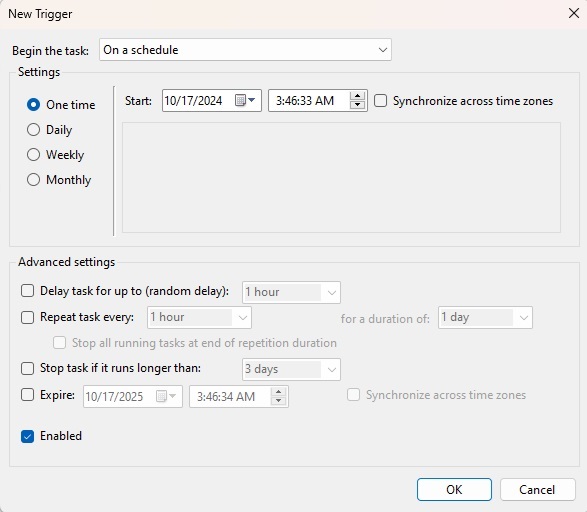Decrease the Start time with down arrow
Image resolution: width=587 pixels, height=512 pixels.
click(358, 105)
